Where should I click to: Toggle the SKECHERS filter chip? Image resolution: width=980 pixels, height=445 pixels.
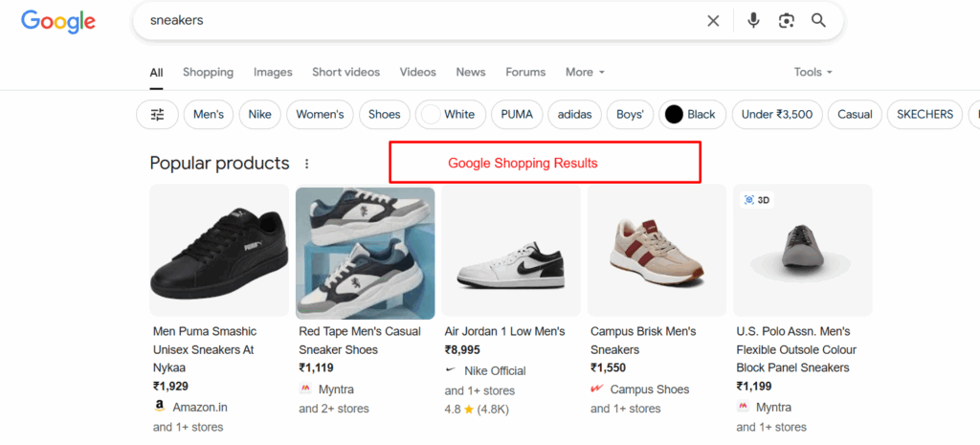925,115
